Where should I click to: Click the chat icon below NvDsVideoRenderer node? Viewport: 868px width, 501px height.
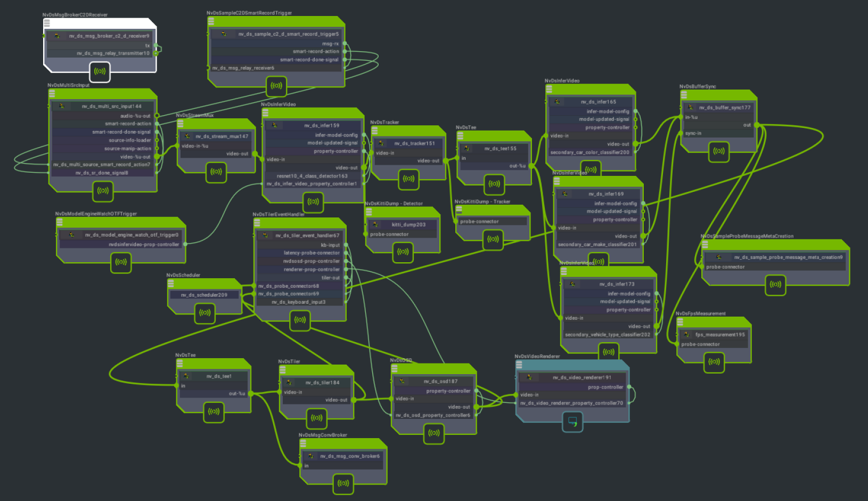click(572, 422)
